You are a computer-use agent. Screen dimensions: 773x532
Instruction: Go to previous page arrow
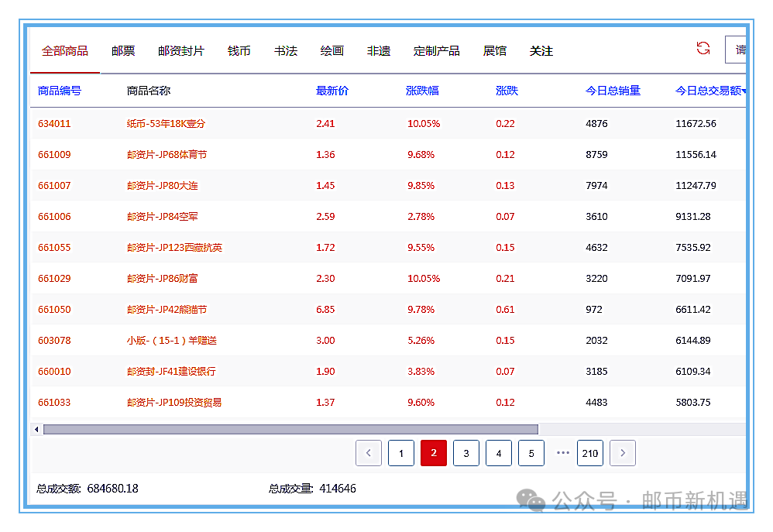click(x=369, y=453)
